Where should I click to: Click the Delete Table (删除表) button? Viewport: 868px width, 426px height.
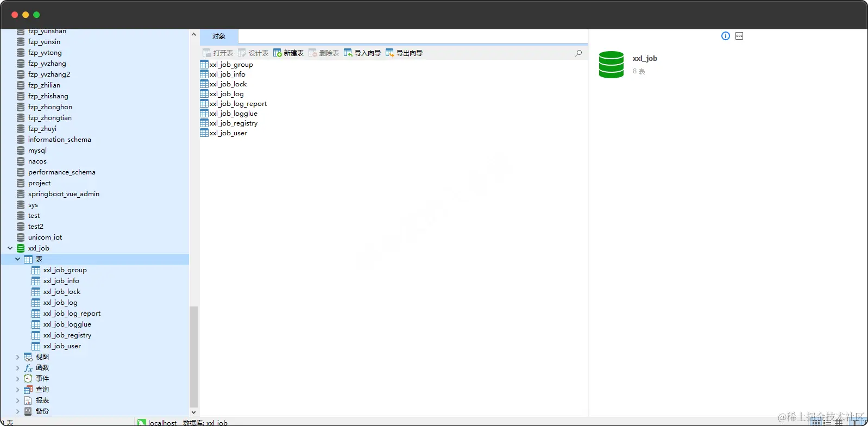[324, 53]
